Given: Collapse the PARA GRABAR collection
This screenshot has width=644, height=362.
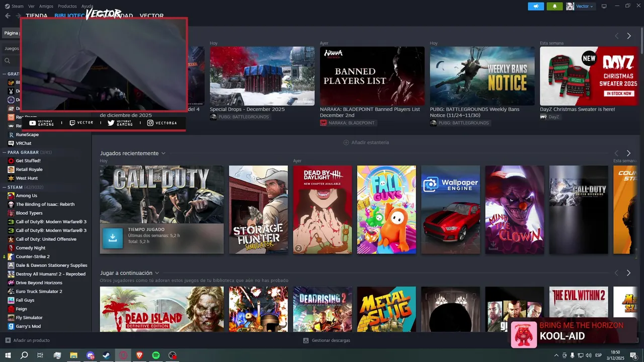Looking at the screenshot, I should click(4, 152).
